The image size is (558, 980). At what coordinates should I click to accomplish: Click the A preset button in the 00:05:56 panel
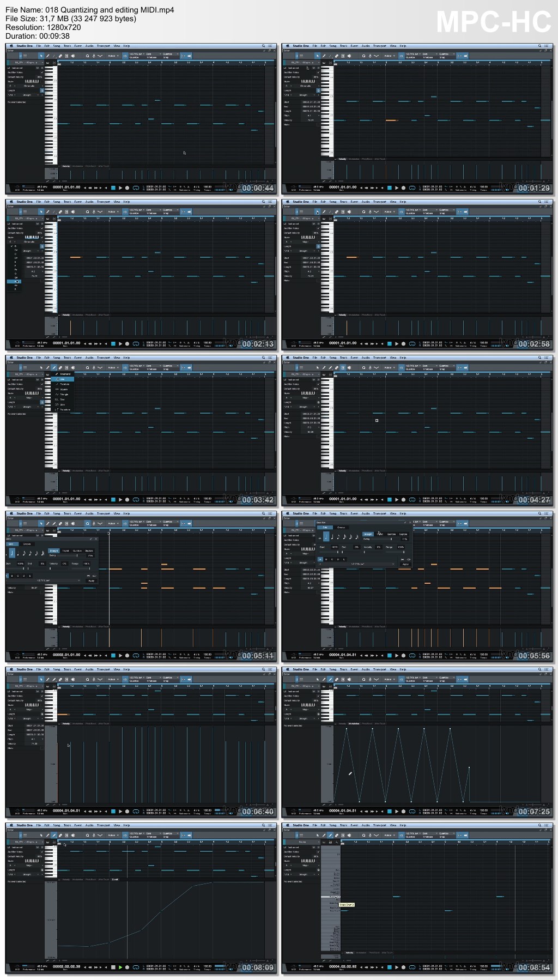tap(320, 559)
